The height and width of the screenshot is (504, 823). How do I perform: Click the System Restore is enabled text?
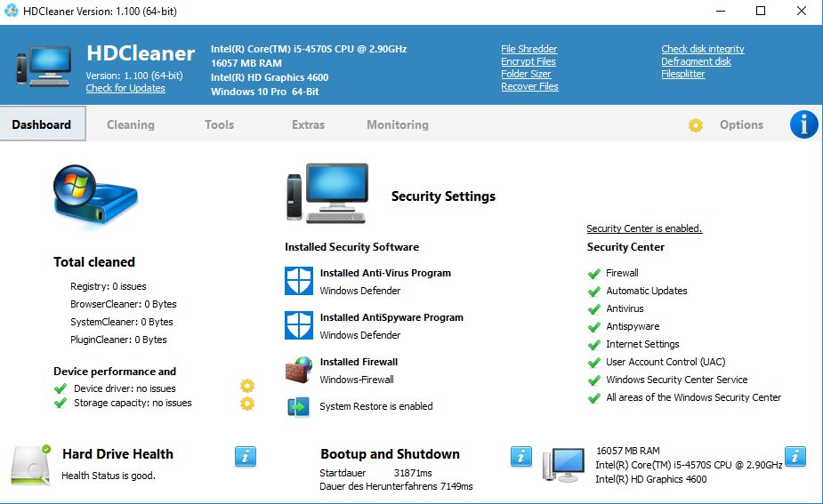click(x=376, y=406)
